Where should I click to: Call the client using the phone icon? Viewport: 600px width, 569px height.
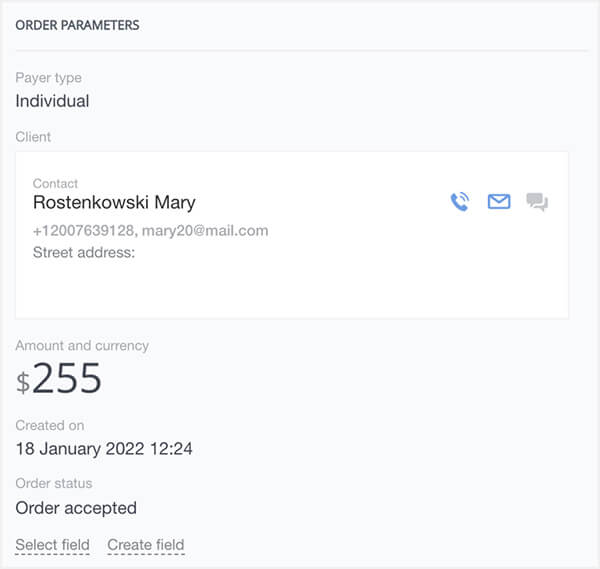[459, 202]
